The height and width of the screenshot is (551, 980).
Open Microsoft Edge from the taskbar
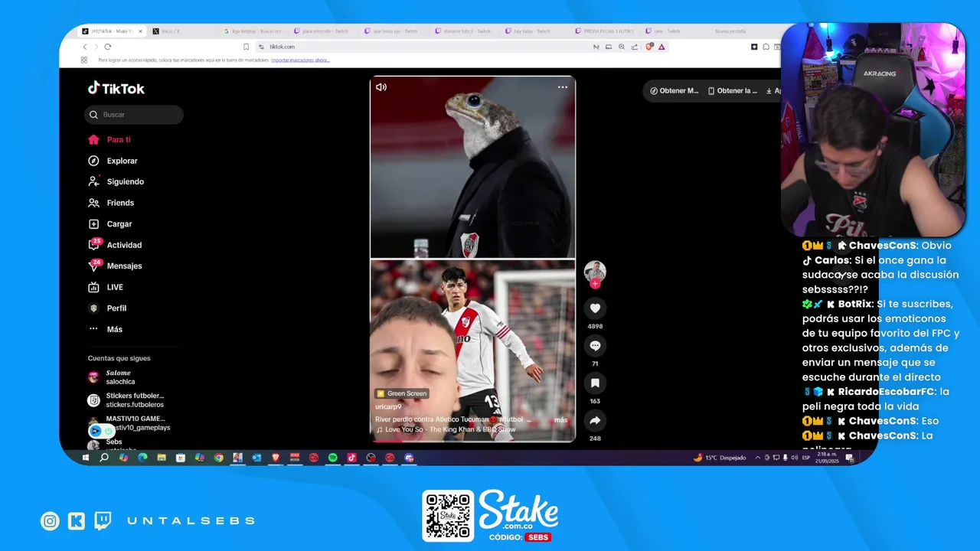click(142, 458)
